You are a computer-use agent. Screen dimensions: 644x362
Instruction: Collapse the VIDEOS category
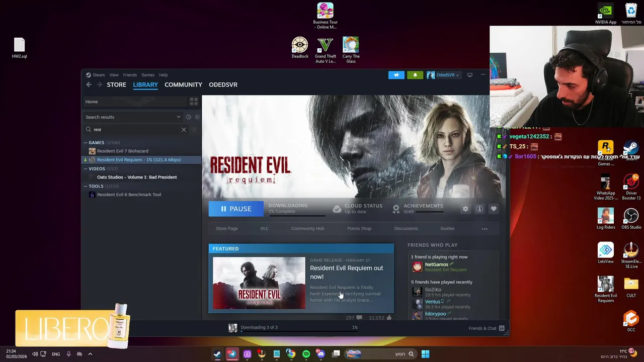point(86,169)
